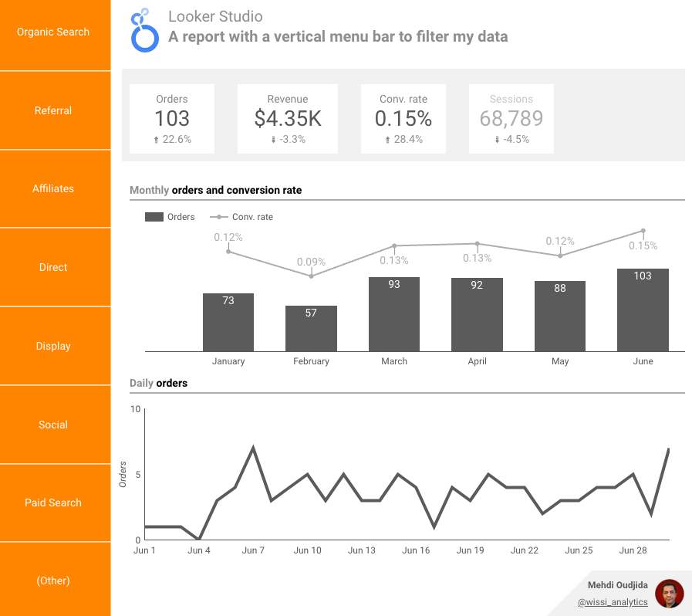Click the report title about vertical menu bar

point(338,36)
